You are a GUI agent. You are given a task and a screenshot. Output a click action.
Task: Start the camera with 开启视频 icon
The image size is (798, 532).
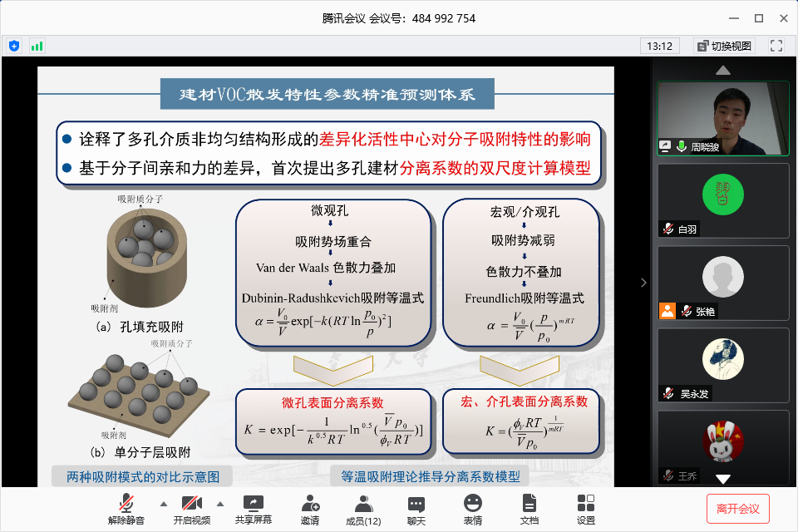click(x=191, y=508)
